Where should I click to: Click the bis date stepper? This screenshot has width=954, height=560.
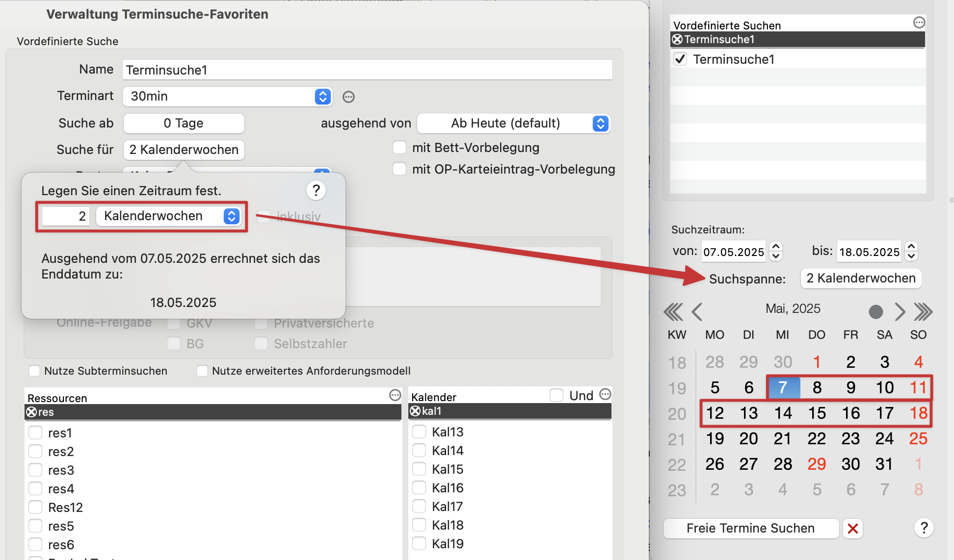click(911, 251)
